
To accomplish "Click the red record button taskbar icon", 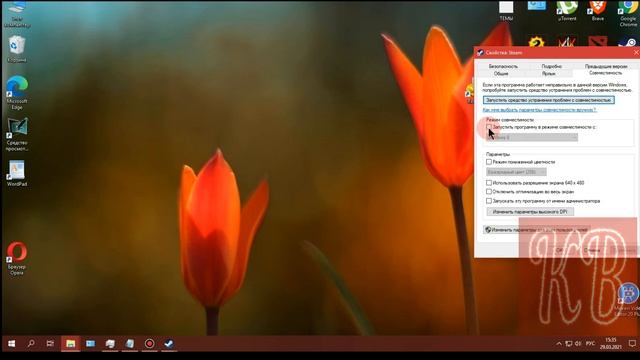I will 149,344.
